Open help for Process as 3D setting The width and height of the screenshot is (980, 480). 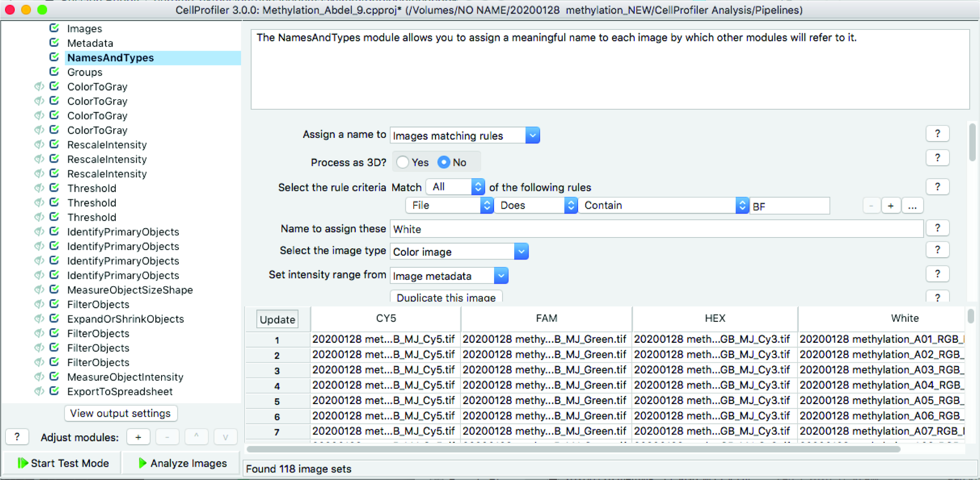point(937,158)
